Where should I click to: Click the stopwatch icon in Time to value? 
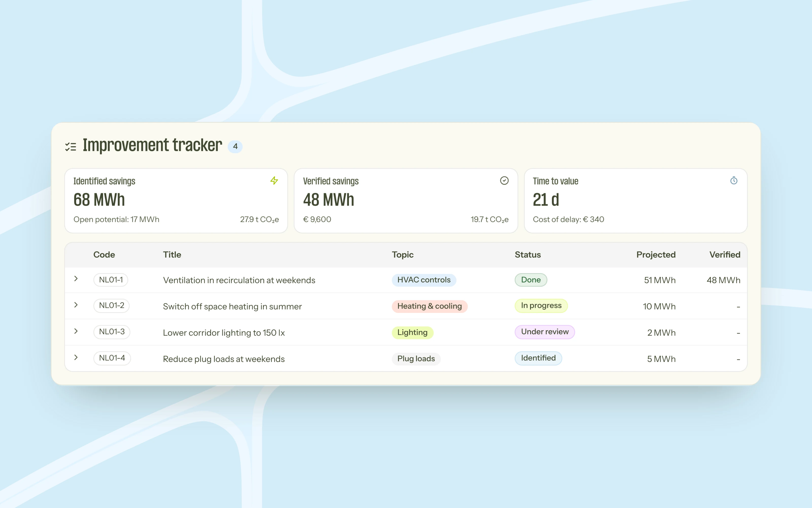pyautogui.click(x=734, y=181)
